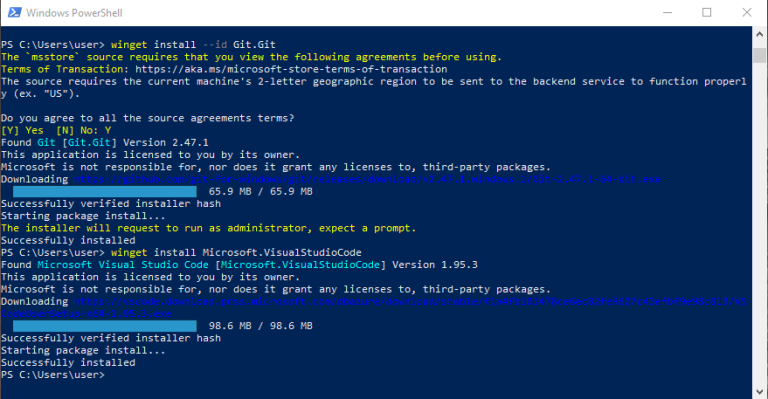Click the winget install --id Git.Git command
This screenshot has height=399, width=768.
tap(193, 45)
